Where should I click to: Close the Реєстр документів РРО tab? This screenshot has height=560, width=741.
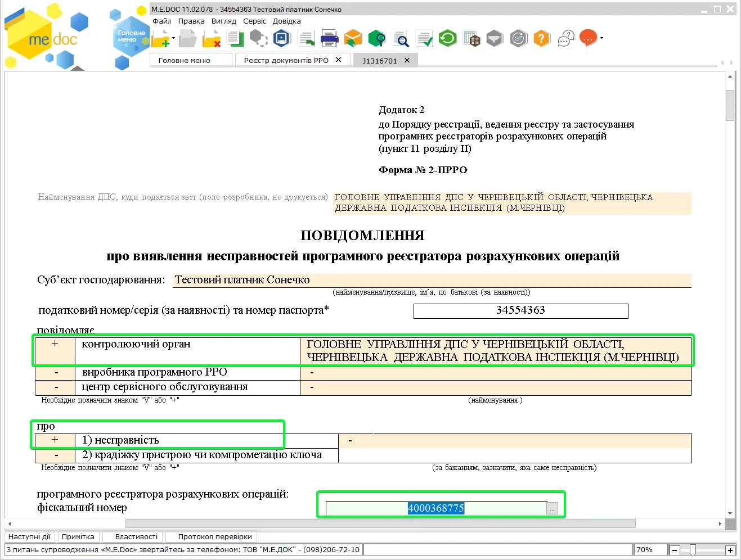(x=339, y=60)
